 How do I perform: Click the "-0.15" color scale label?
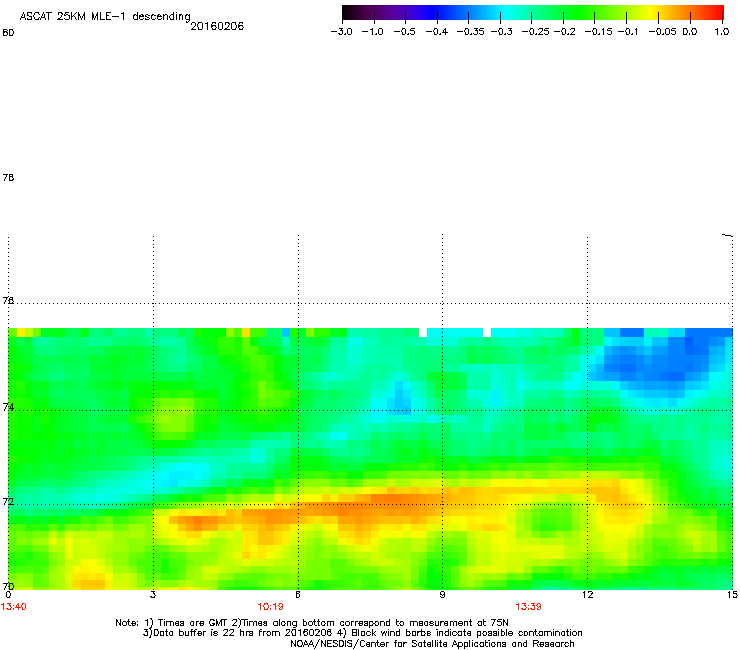(x=598, y=32)
